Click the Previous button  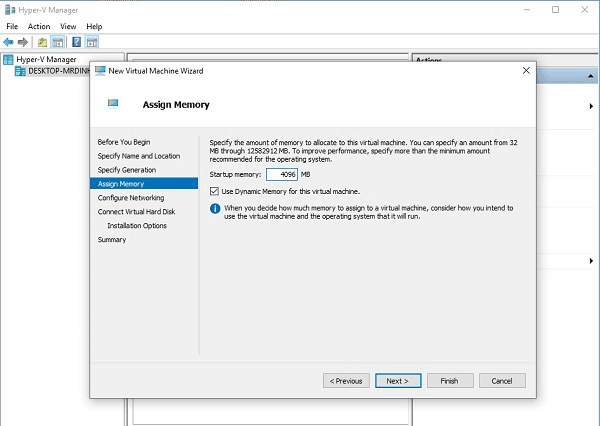[346, 381]
